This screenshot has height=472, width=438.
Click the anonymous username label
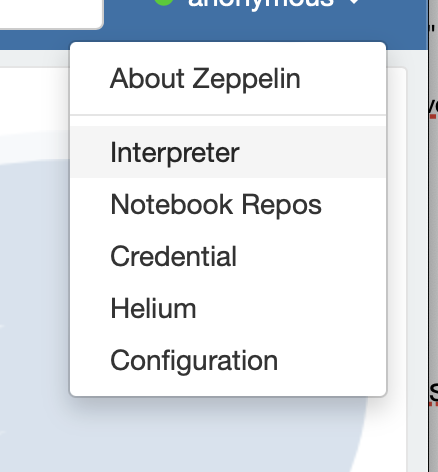pos(261,4)
